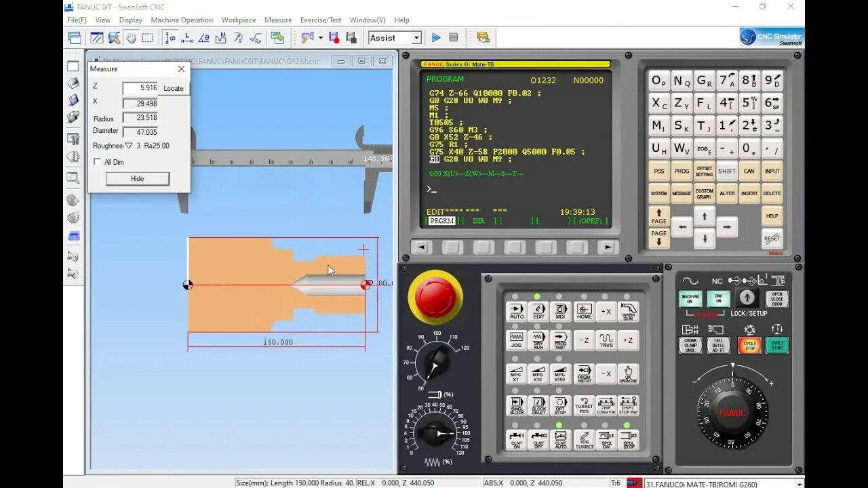
Task: Click the HOME reference return key
Action: (x=584, y=311)
